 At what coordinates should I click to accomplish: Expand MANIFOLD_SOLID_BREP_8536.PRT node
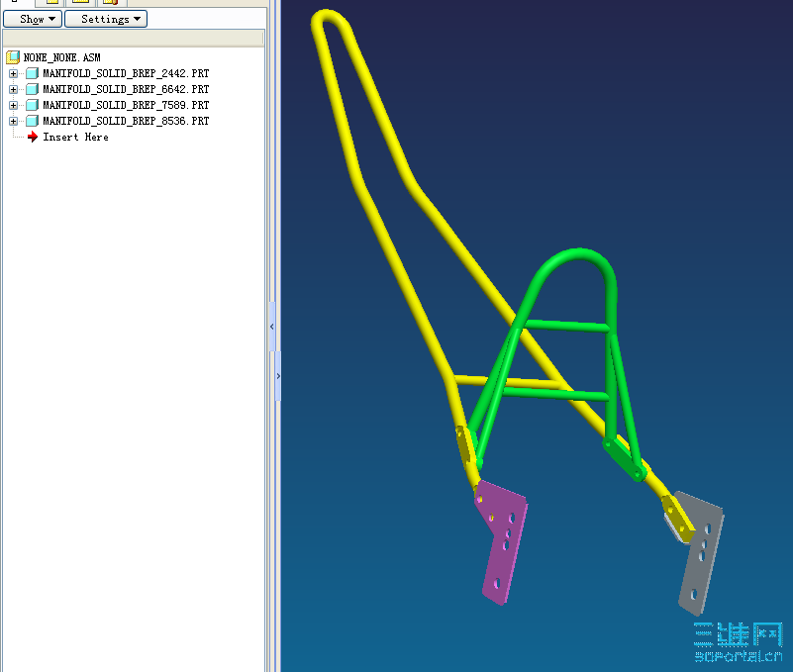click(13, 122)
